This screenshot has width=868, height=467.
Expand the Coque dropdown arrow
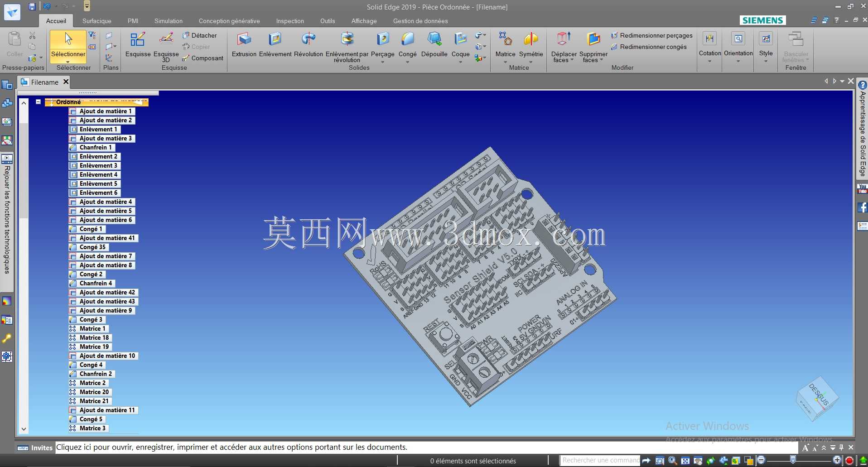(x=461, y=62)
